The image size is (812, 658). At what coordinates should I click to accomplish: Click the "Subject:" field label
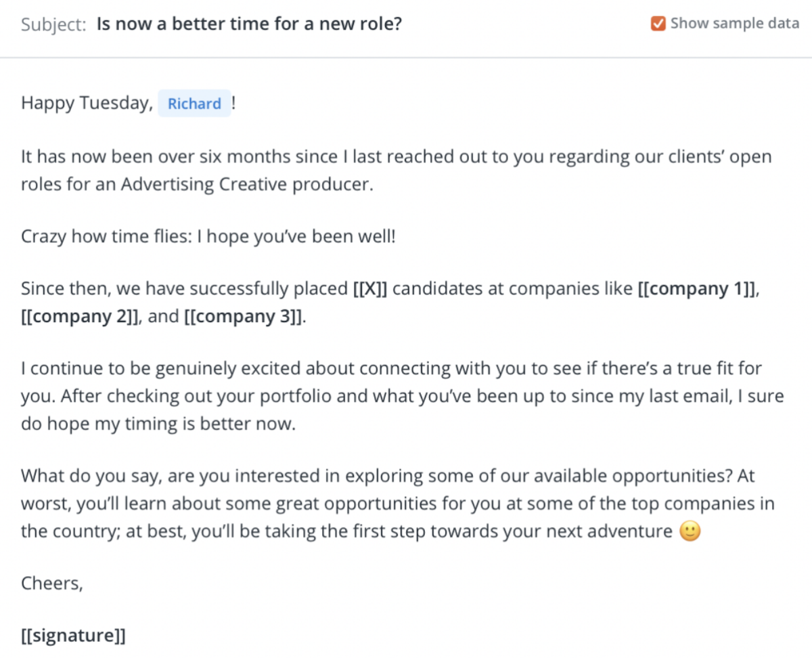[53, 24]
